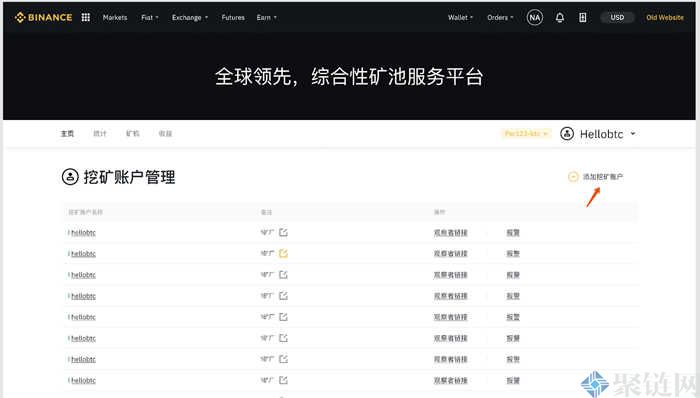Open the notifications bell icon
700x398 pixels.
pyautogui.click(x=559, y=17)
